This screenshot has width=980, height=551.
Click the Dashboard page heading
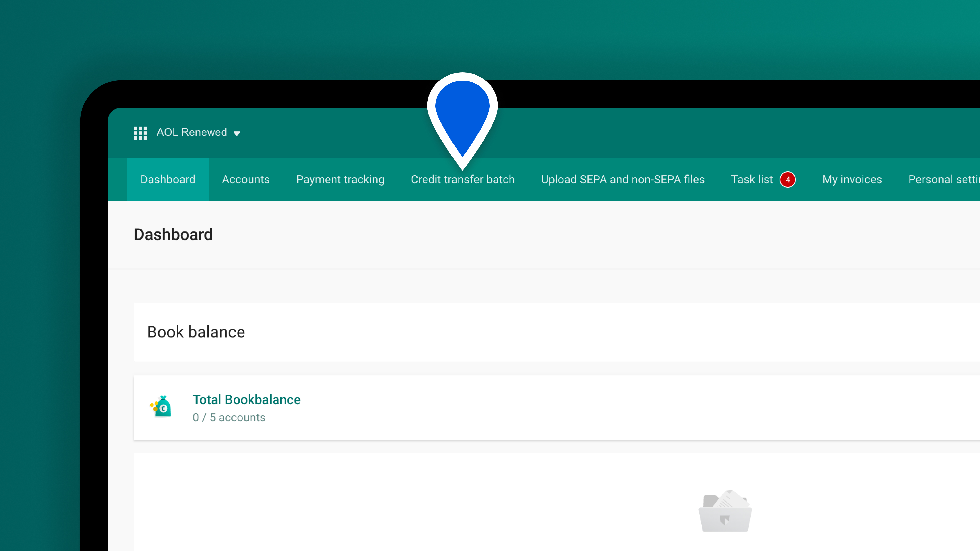click(x=174, y=234)
